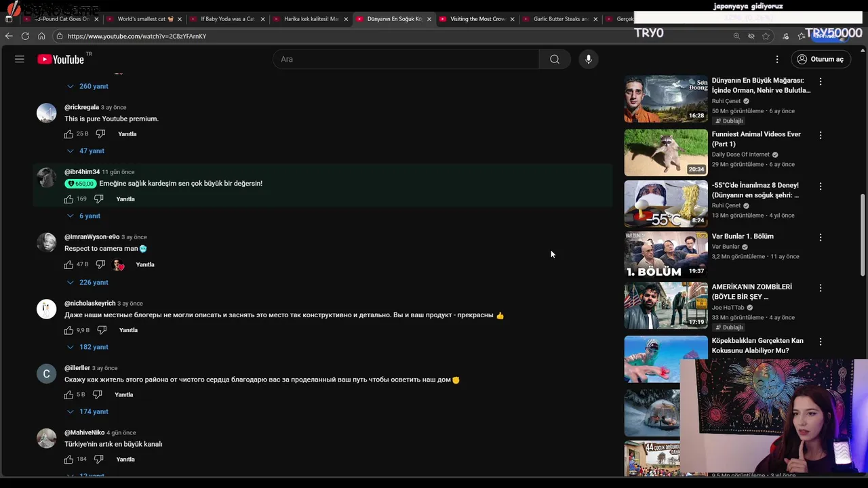Open options menu for AMERİKA'NIN ZOMBİLERİ
The height and width of the screenshot is (488, 868).
[x=821, y=287]
